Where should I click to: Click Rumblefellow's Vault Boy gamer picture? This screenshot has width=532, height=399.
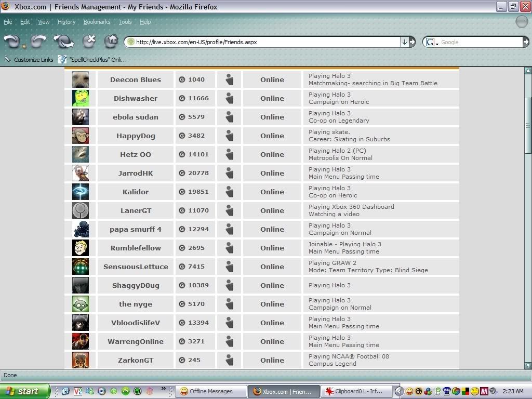coord(81,248)
